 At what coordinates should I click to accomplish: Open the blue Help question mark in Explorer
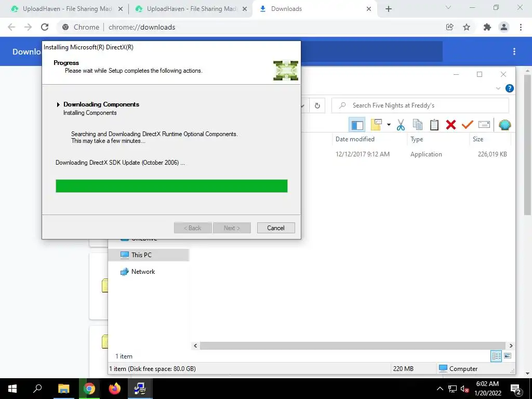point(509,88)
